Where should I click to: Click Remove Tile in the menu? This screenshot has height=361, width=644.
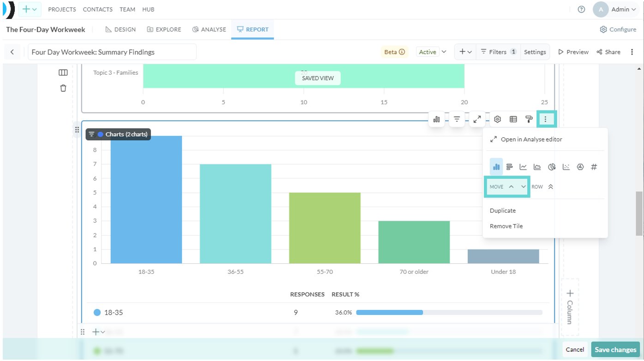[506, 226]
